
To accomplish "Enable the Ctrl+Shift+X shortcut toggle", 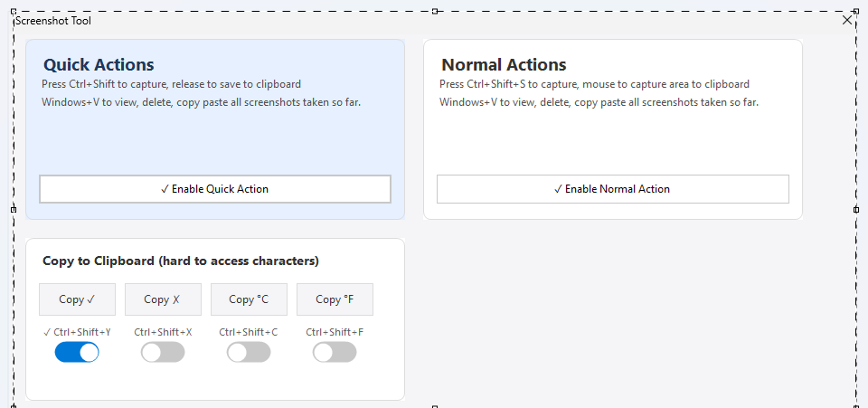I will click(163, 353).
